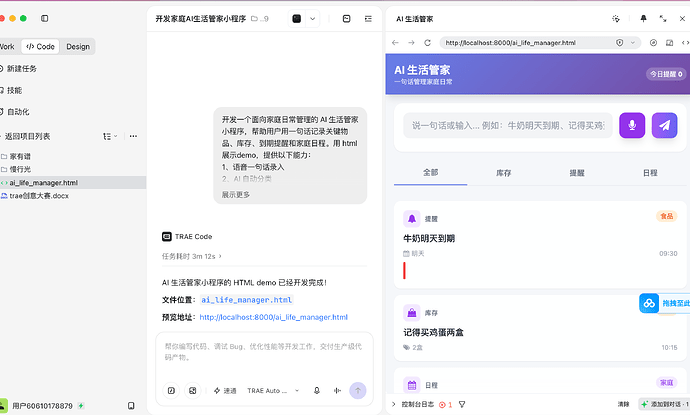Start voice input in the TRAE chat box
The height and width of the screenshot is (415, 690).
[x=316, y=390]
